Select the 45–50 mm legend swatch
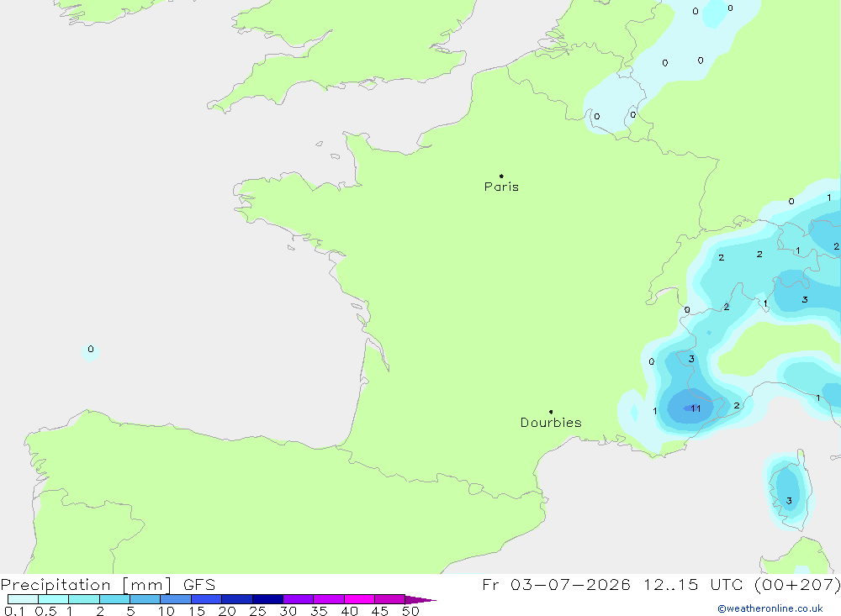This screenshot has width=841, height=616. point(389,599)
